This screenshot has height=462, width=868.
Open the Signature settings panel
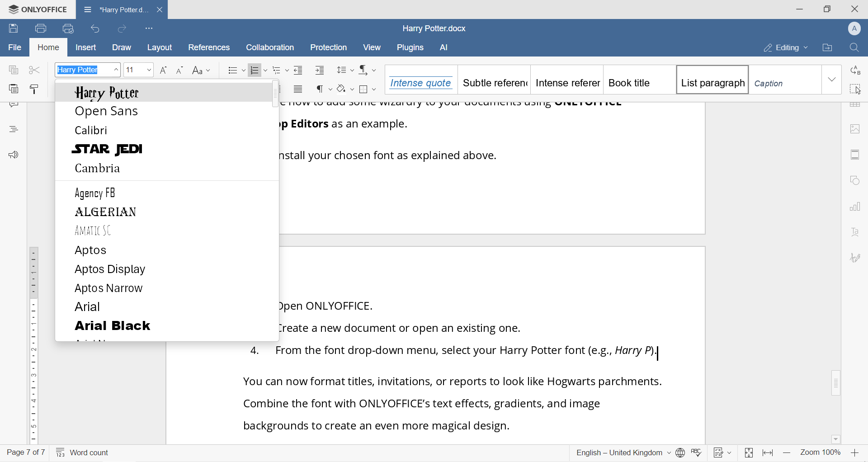[x=855, y=258]
